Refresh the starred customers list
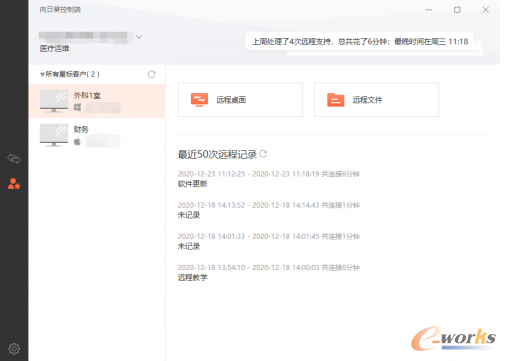Image resolution: width=506 pixels, height=361 pixels. [x=152, y=74]
